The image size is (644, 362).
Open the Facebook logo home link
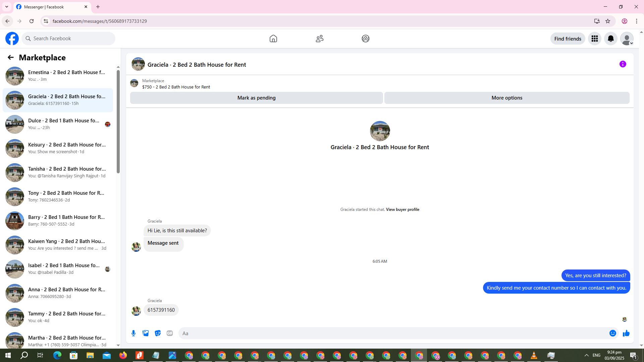(12, 39)
